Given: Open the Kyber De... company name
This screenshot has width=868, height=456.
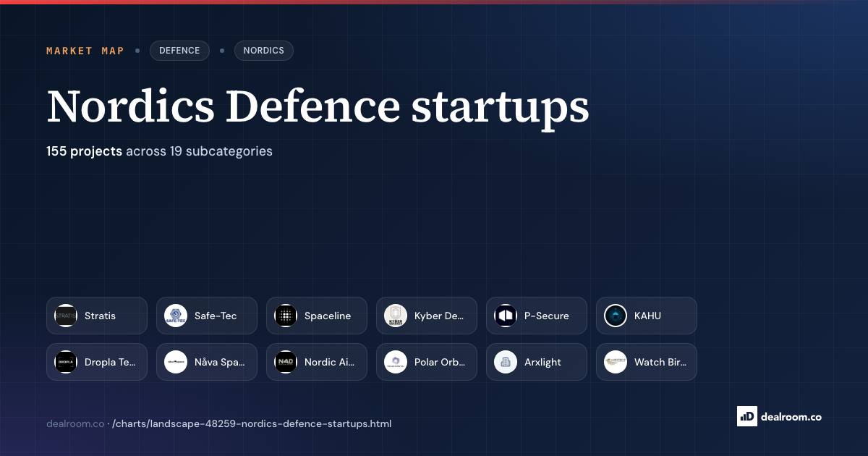Looking at the screenshot, I should [439, 316].
